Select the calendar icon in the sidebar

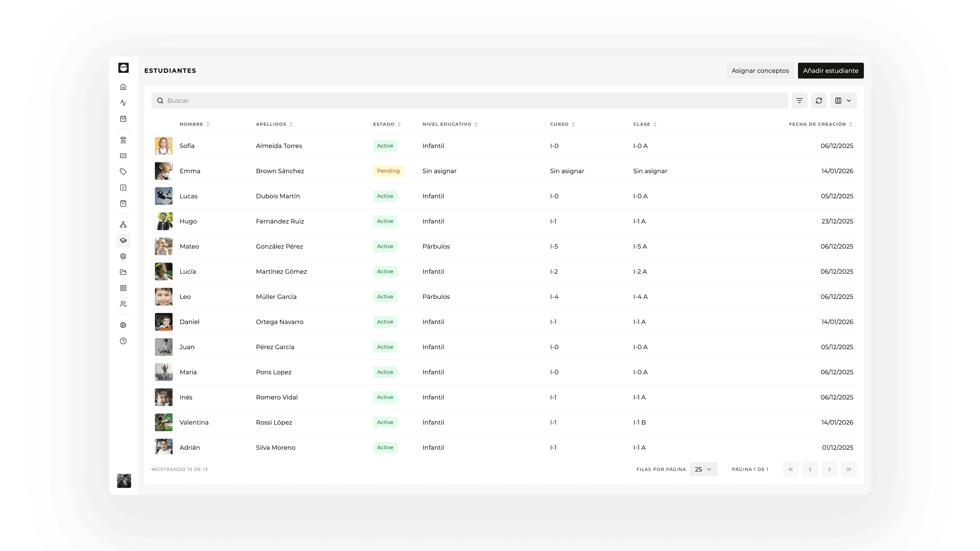coord(123,119)
